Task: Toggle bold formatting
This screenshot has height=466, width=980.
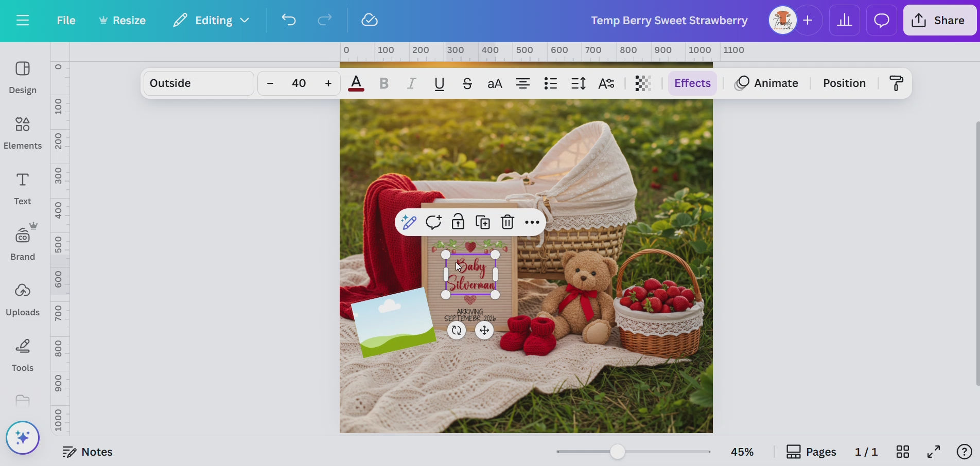Action: pos(384,83)
